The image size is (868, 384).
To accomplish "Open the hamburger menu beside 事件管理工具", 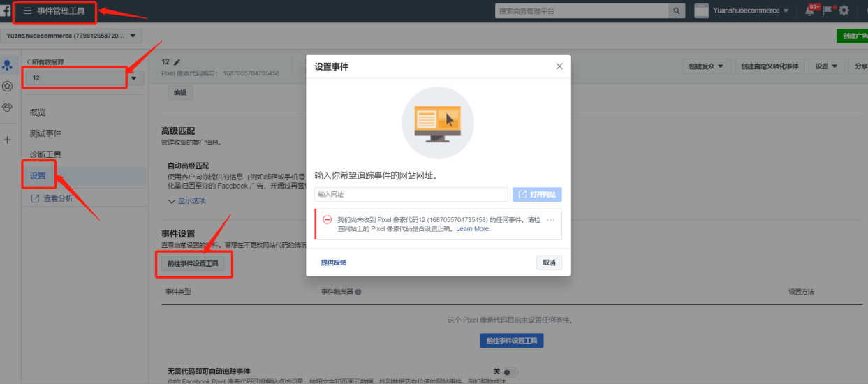I will (28, 11).
